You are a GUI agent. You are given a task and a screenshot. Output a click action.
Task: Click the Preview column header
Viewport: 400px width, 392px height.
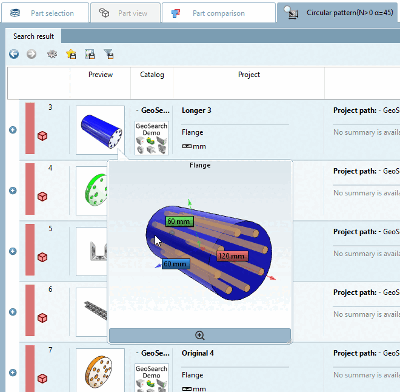(x=101, y=74)
